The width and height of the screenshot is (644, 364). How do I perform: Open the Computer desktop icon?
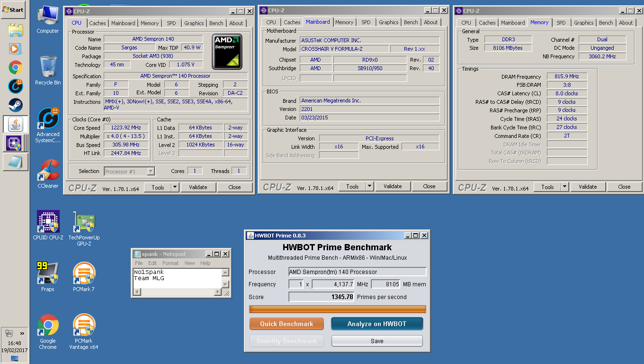coord(48,20)
